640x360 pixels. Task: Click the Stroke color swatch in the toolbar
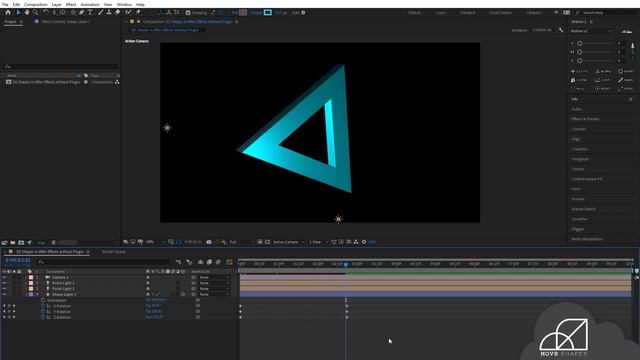268,13
